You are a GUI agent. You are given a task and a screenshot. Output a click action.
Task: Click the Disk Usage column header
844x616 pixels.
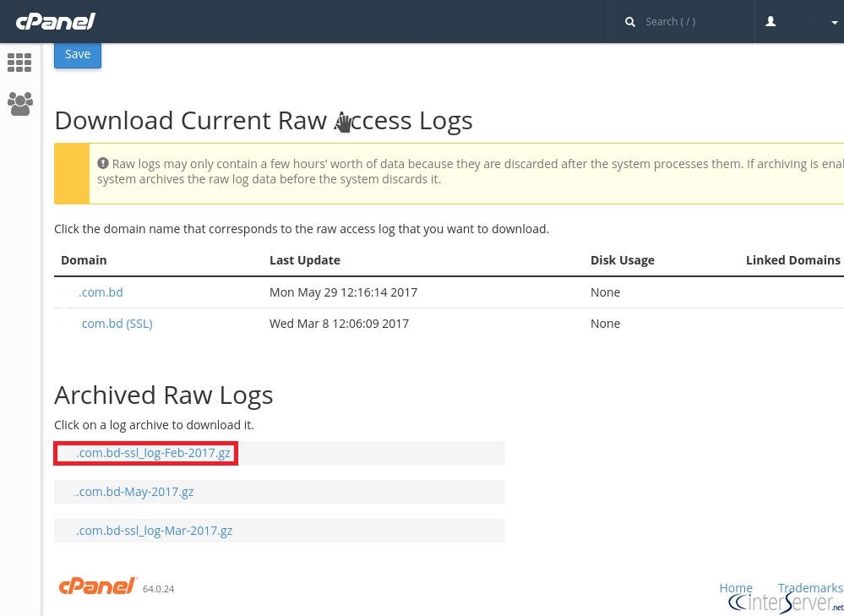(x=623, y=260)
